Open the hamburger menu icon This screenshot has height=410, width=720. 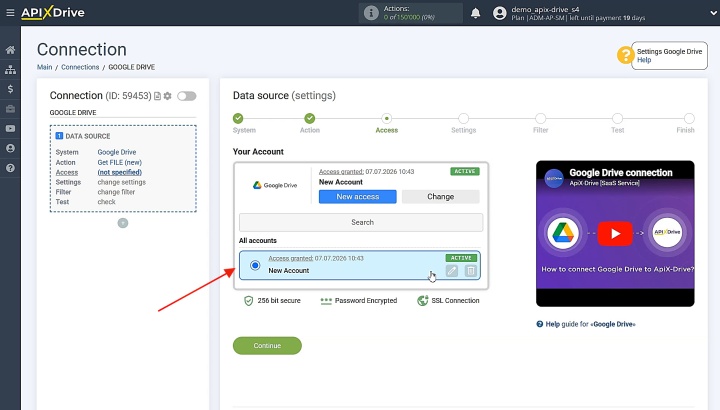pos(10,12)
